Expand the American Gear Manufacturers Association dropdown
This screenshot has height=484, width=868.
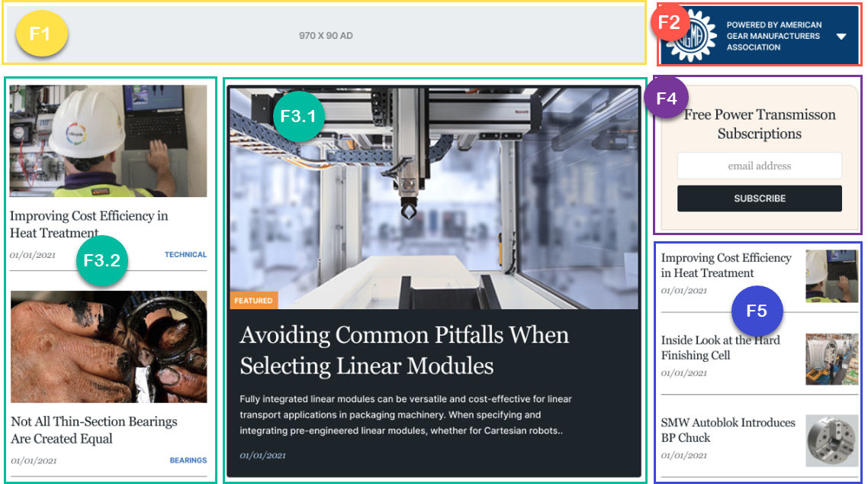click(x=841, y=35)
